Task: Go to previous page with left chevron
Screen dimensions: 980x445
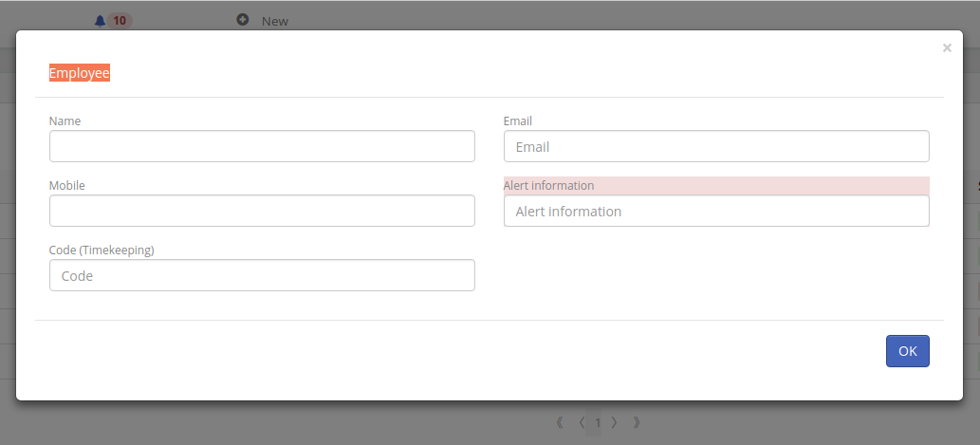Action: pyautogui.click(x=582, y=422)
